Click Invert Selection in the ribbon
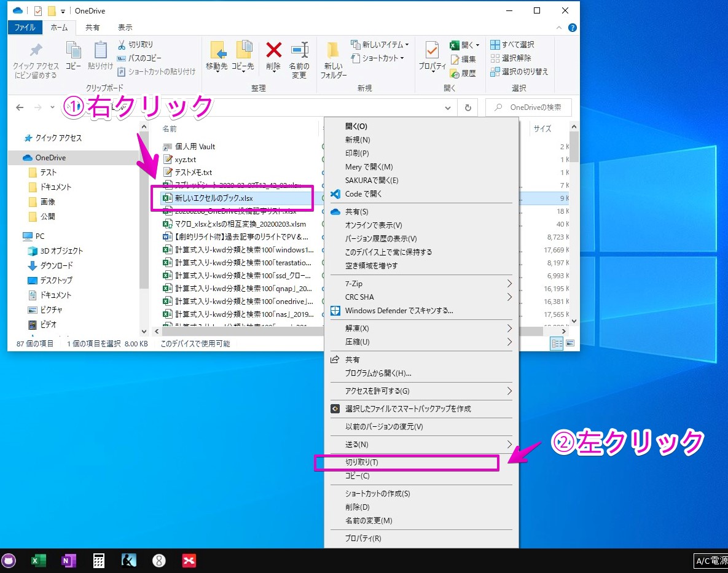The image size is (728, 573). pos(519,71)
